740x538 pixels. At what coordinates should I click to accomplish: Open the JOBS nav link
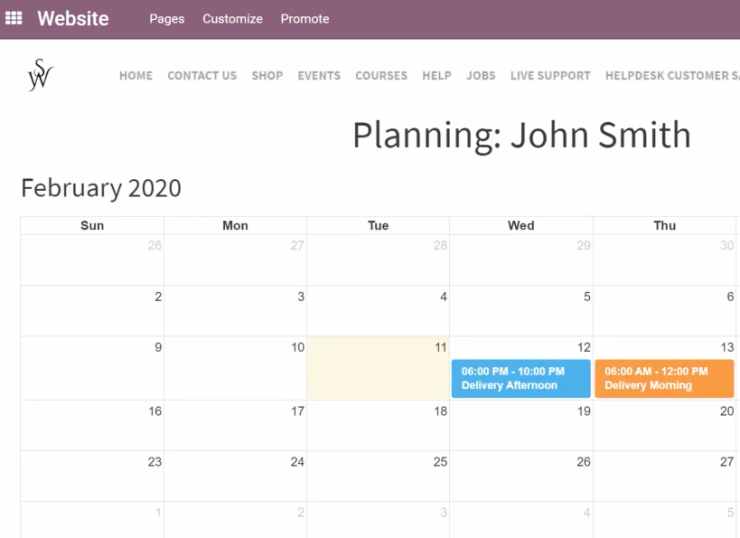pos(481,76)
